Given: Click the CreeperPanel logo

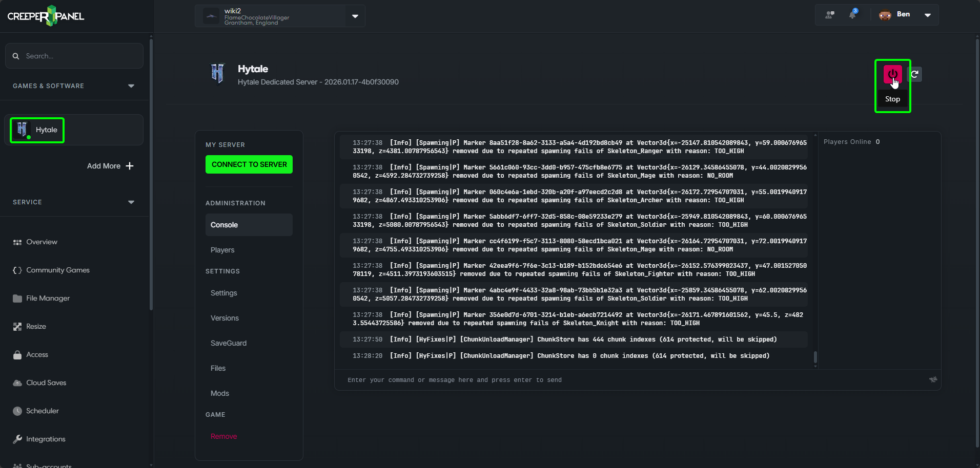Looking at the screenshot, I should (x=46, y=16).
